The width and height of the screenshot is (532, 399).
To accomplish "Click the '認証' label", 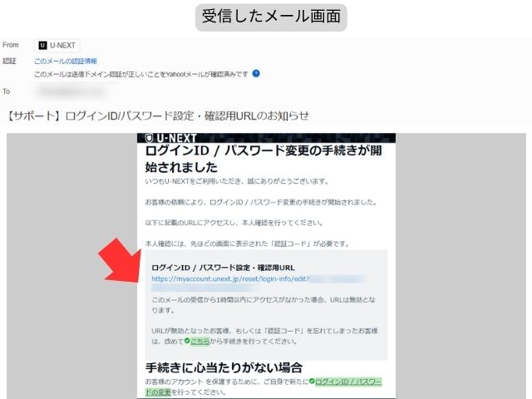I will pyautogui.click(x=9, y=61).
